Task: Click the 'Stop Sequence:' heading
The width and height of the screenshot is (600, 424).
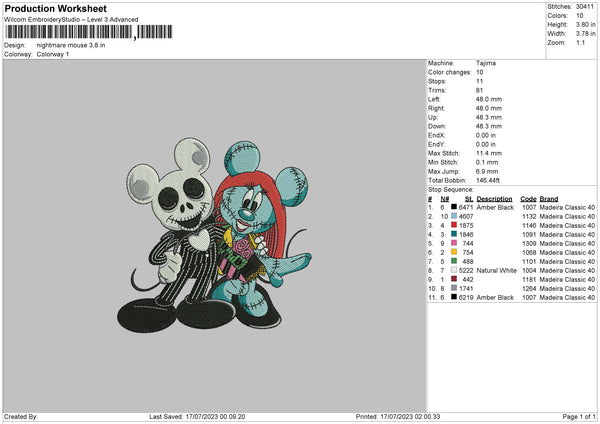Action: pos(451,189)
